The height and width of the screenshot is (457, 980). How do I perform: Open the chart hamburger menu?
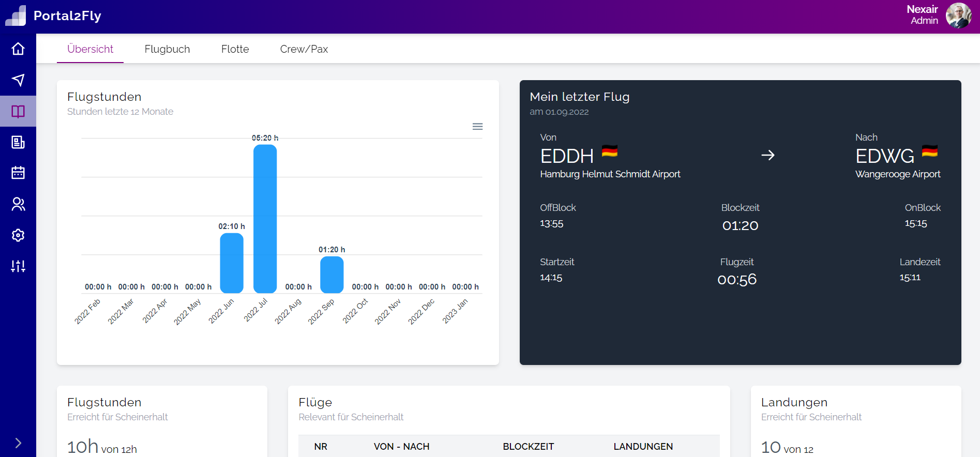tap(477, 127)
